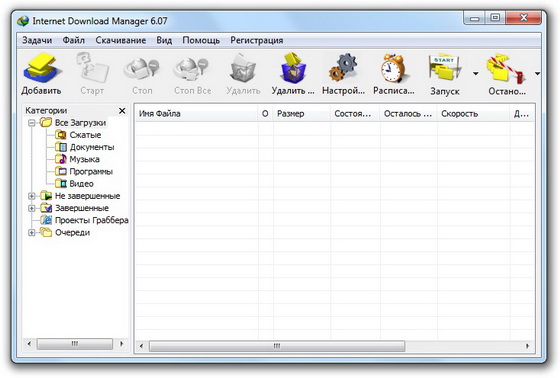This screenshot has height=378, width=560.
Task: Click the О column header
Action: point(265,114)
